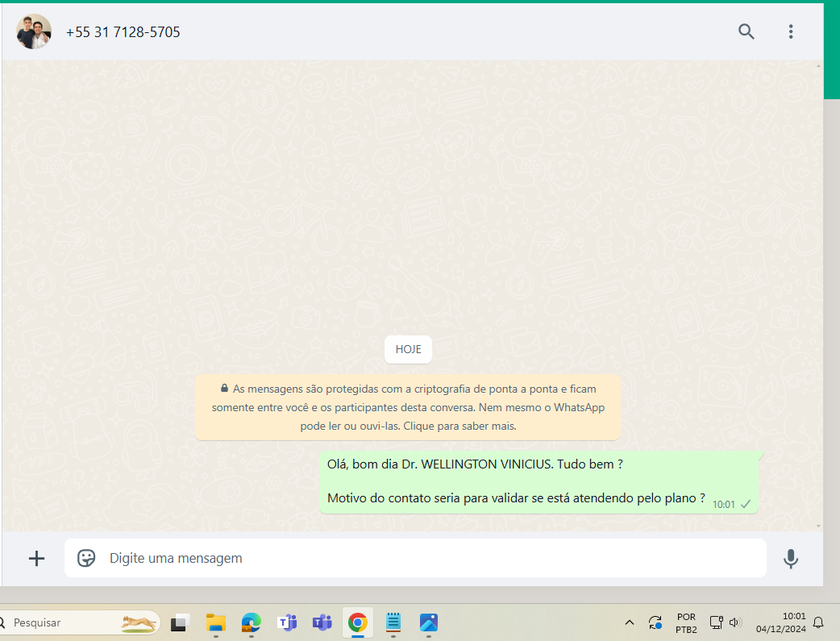840x641 pixels.
Task: Start recording a voice message
Action: pos(791,559)
